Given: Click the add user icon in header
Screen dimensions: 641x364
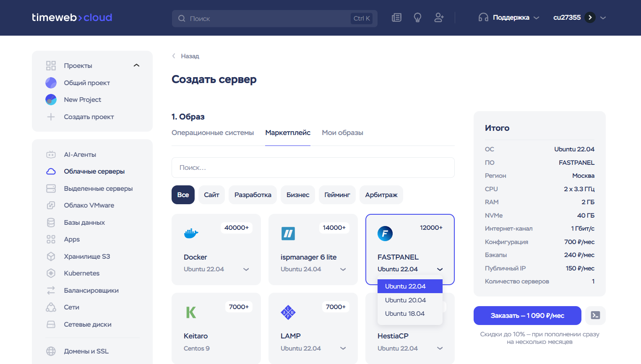Looking at the screenshot, I should [x=439, y=18].
